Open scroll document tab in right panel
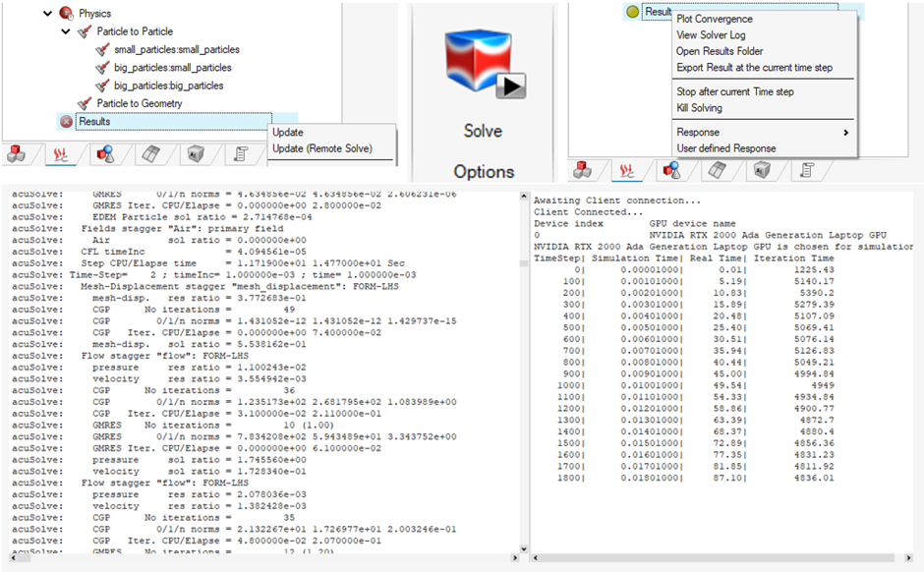Image resolution: width=924 pixels, height=572 pixels. click(x=807, y=170)
